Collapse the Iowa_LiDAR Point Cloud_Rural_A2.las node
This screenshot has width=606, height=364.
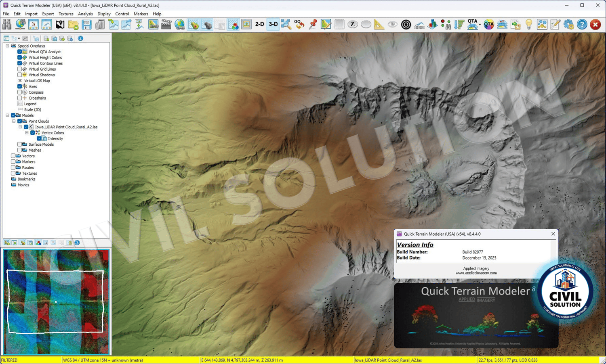pos(20,127)
